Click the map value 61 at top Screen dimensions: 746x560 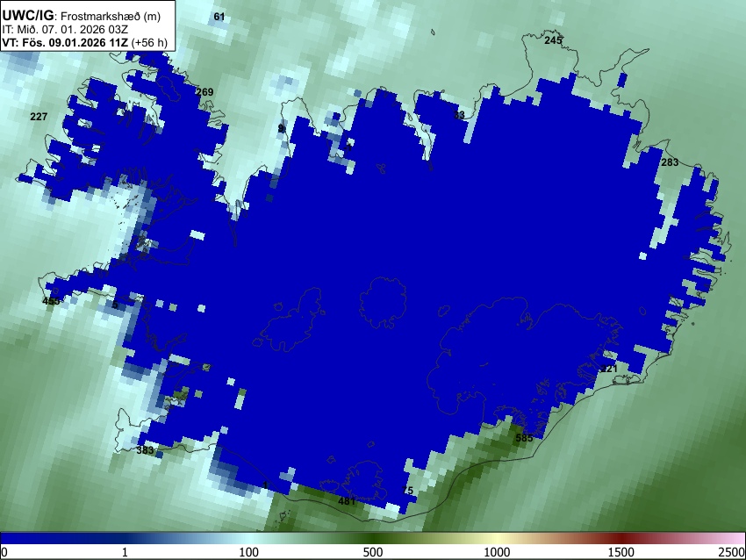[219, 17]
